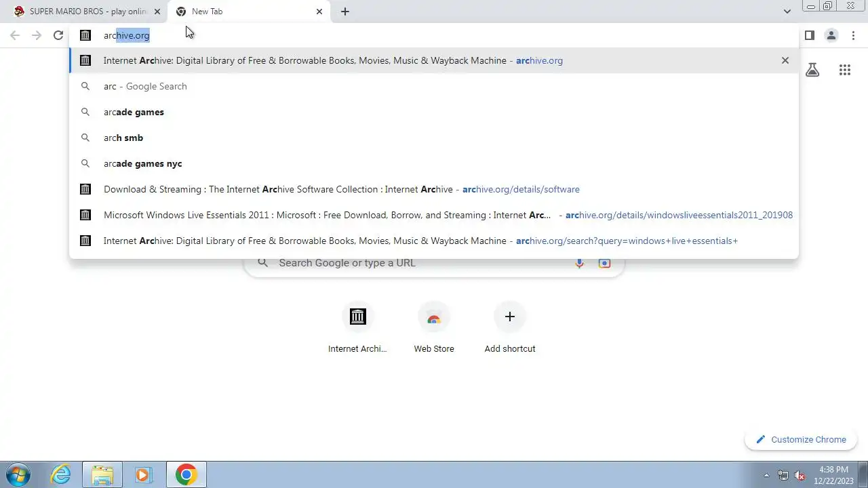This screenshot has height=488, width=868.
Task: Click the Google search box
Action: [434, 263]
